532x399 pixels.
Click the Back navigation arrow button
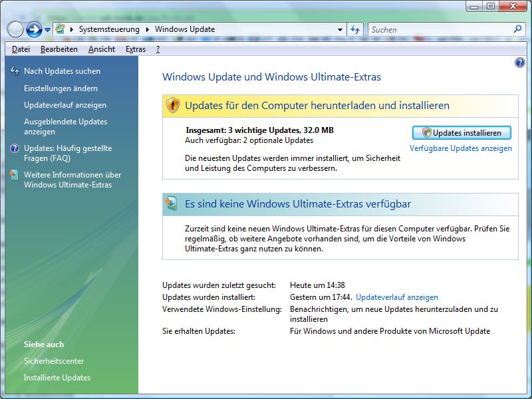coord(15,29)
